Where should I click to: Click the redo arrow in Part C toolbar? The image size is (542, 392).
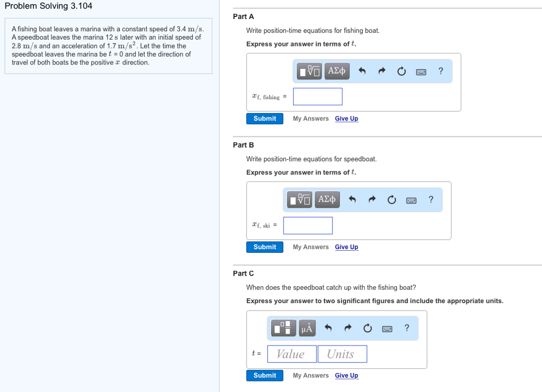347,328
